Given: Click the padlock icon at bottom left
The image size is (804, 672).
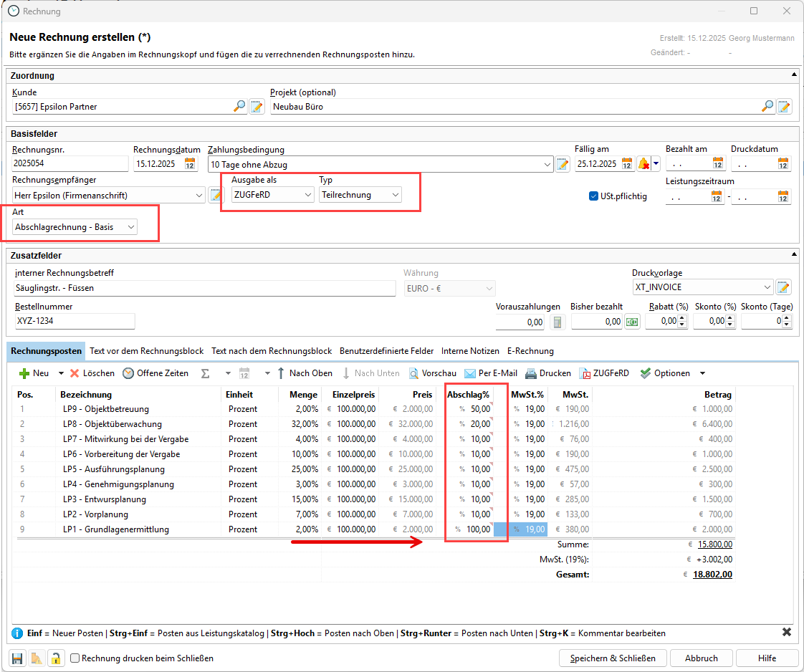Looking at the screenshot, I should pos(55,658).
